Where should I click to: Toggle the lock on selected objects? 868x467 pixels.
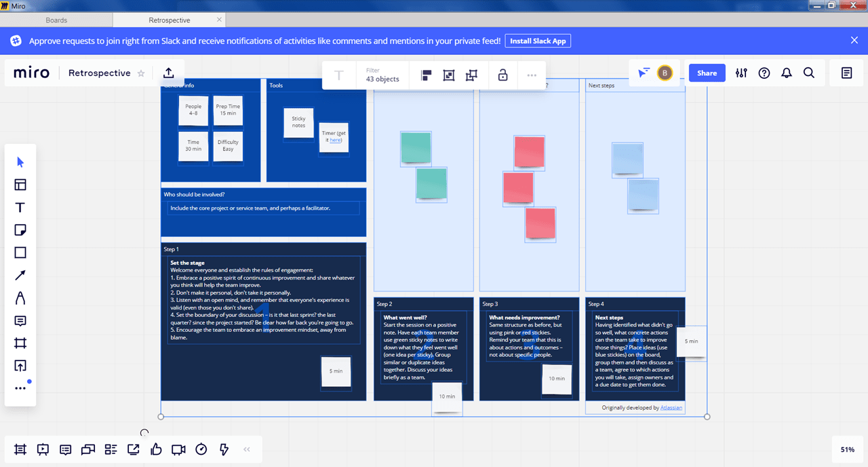(x=502, y=75)
